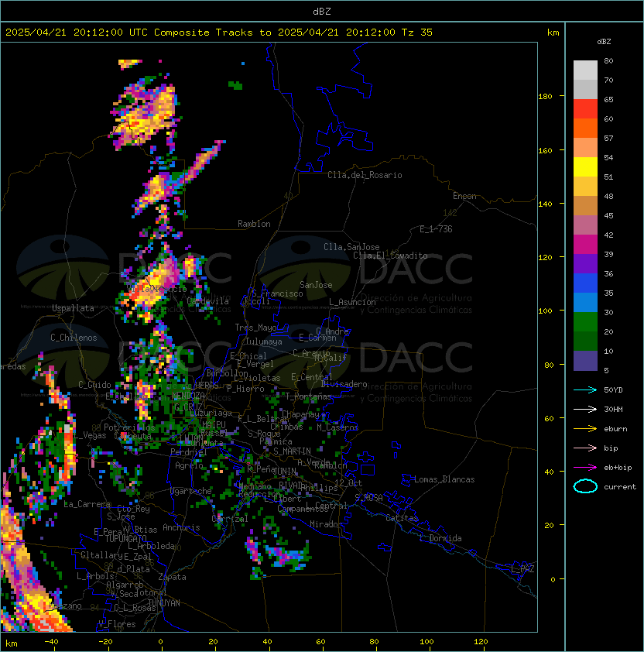This screenshot has height=652, width=644.
Task: Click the L_Dormida map label
Action: coord(441,538)
